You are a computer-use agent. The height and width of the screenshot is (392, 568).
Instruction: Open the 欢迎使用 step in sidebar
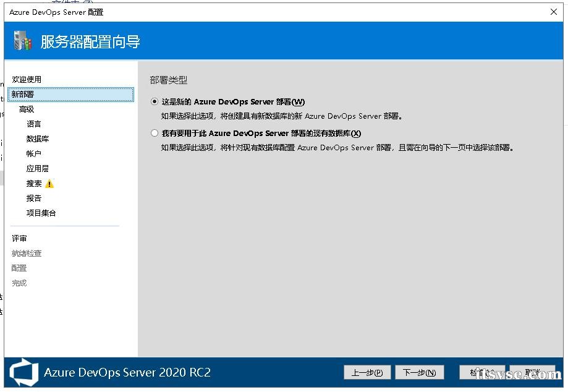click(27, 79)
